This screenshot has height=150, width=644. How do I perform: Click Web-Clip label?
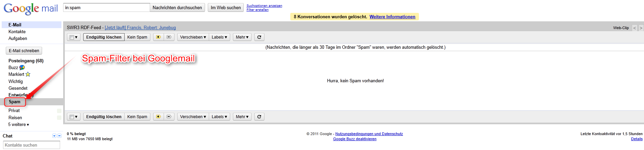tap(621, 28)
